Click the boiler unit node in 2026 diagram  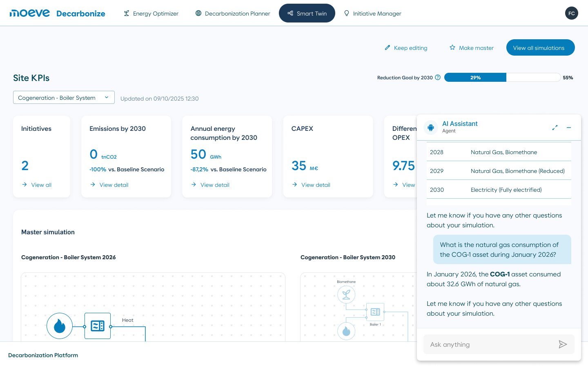coord(98,326)
